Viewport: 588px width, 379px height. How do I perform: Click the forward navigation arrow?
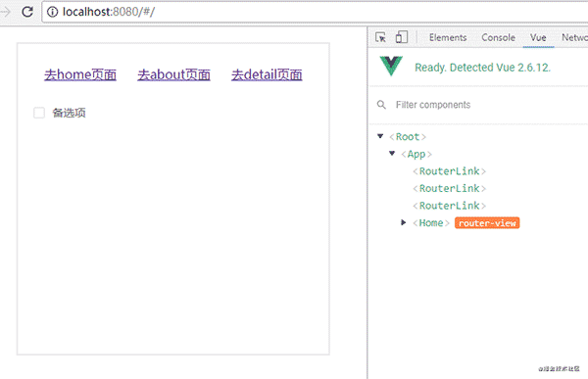tap(5, 12)
